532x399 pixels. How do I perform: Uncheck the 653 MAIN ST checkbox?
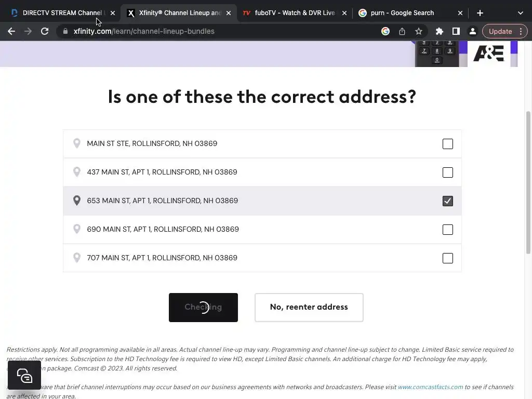point(447,201)
